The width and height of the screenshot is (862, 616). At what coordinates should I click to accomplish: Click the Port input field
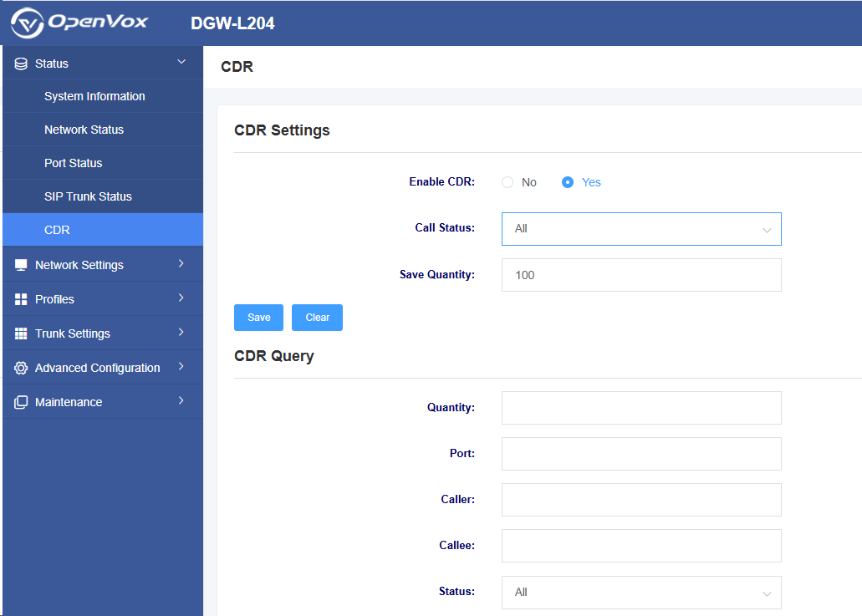(x=641, y=454)
